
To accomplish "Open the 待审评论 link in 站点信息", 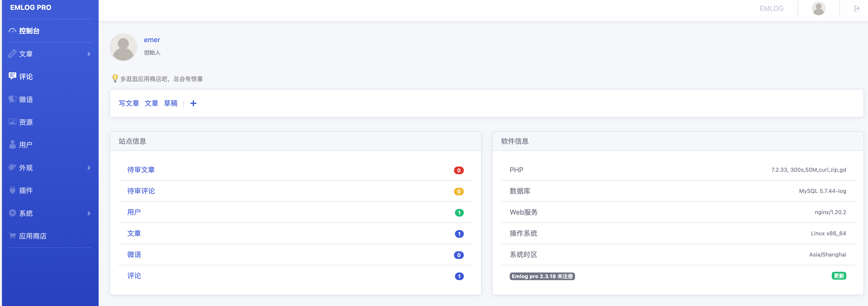I will pyautogui.click(x=141, y=191).
